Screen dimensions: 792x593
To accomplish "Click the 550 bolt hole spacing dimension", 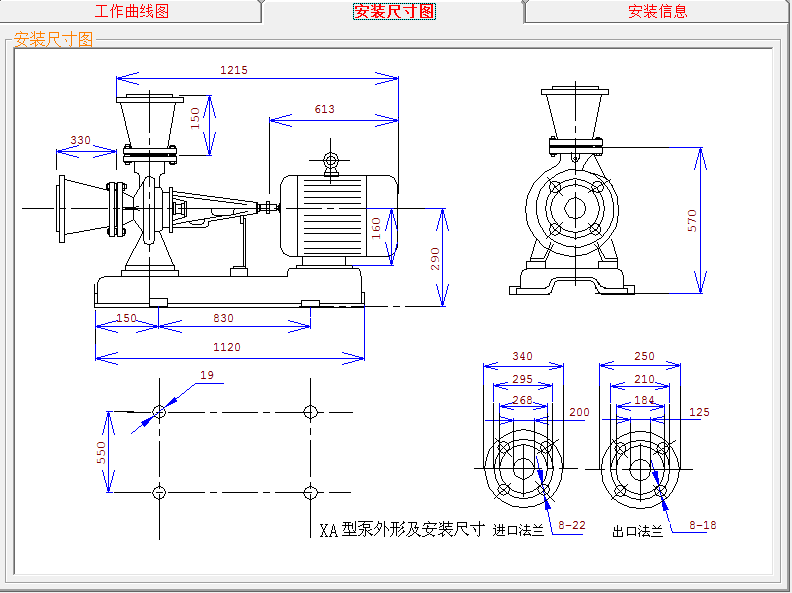I will (101, 453).
